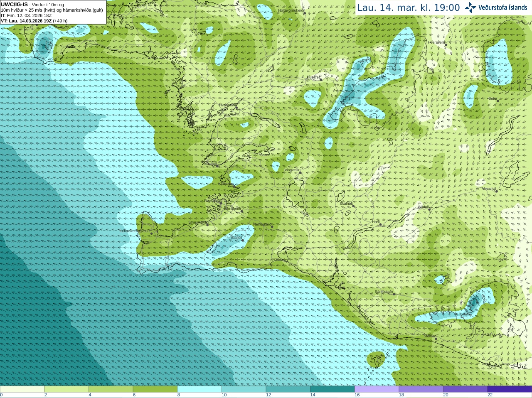Select the 10–12 m/s turquoise legend swatch
This screenshot has height=398, width=532.
pos(244,389)
